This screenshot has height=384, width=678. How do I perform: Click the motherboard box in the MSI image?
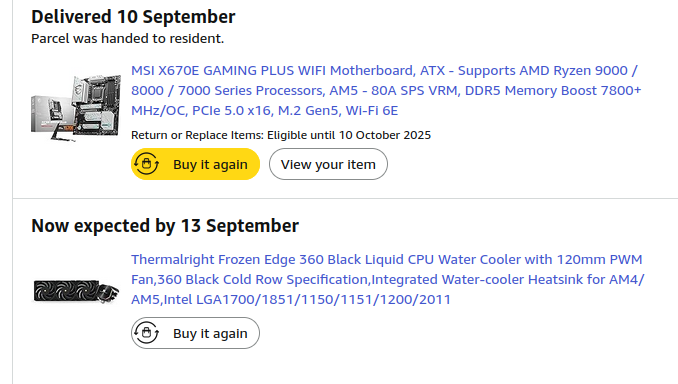pos(52,115)
